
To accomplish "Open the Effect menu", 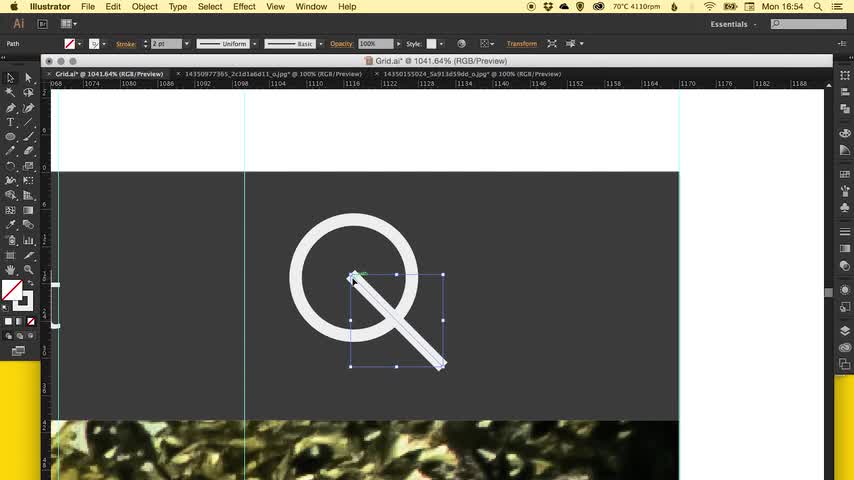I will click(244, 7).
